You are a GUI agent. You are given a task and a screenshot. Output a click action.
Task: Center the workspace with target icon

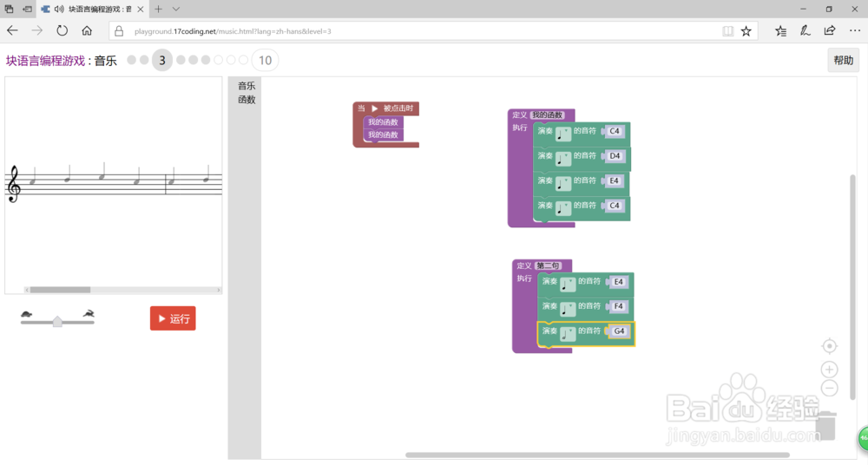(x=829, y=346)
